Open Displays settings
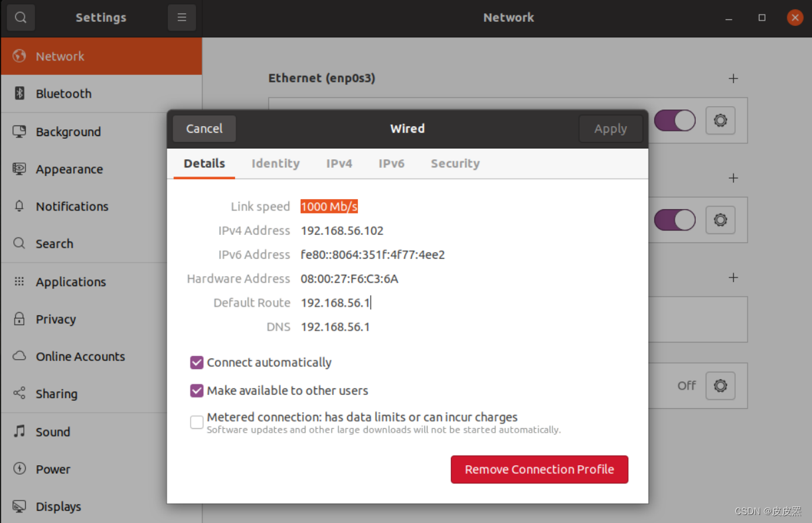This screenshot has width=812, height=523. click(58, 506)
